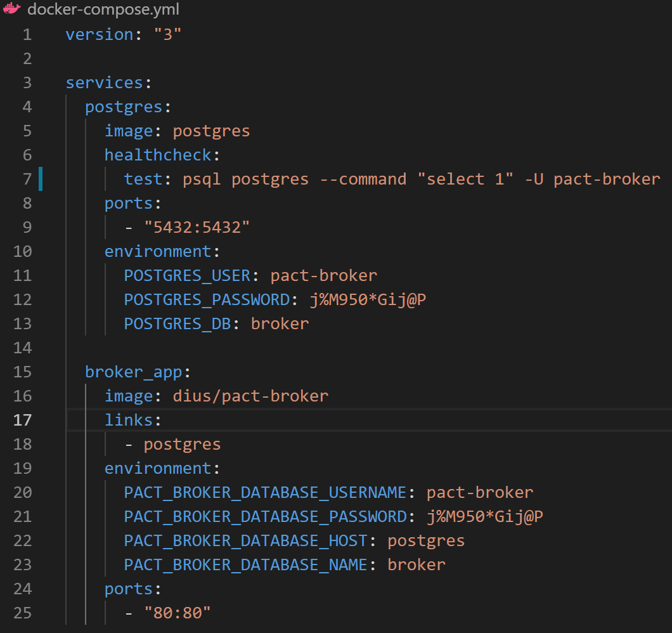This screenshot has width=672, height=633.
Task: Click the "environment" key on line 10
Action: [158, 251]
